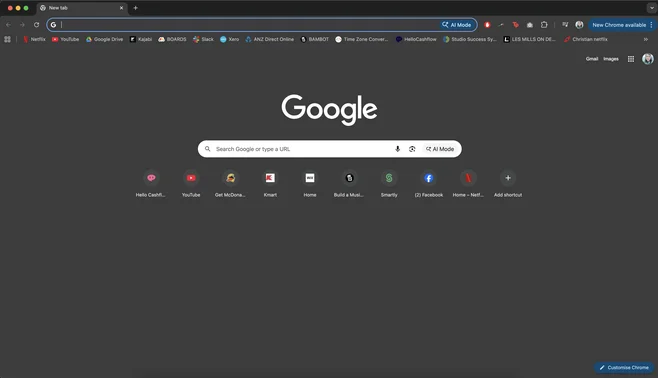This screenshot has width=658, height=378.
Task: Open the Google account avatar on page
Action: point(648,59)
